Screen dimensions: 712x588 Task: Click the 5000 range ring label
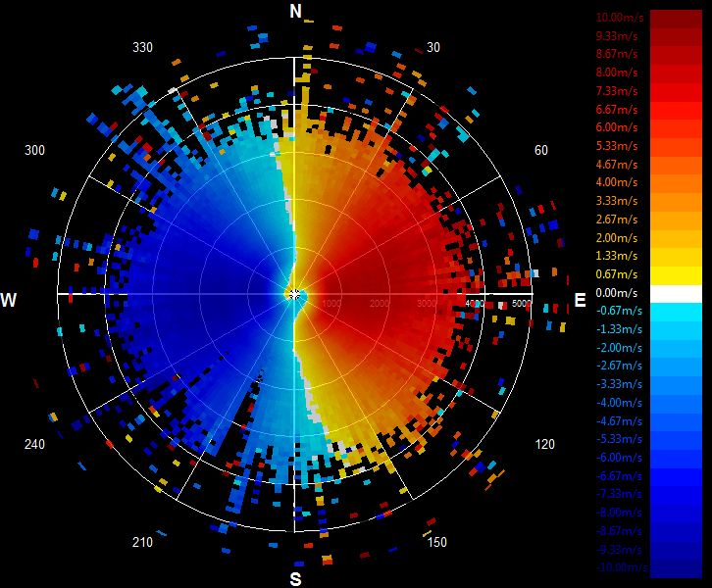[522, 304]
